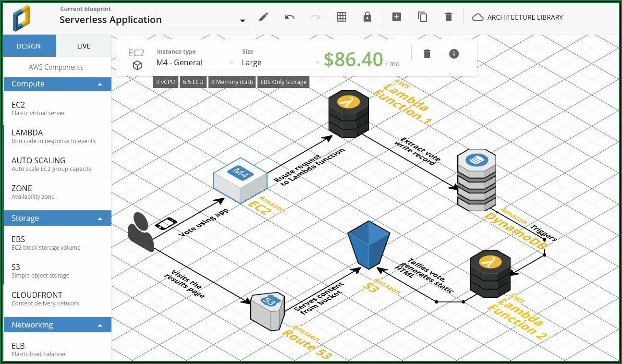
Task: Collapse the Storage section
Action: click(x=58, y=218)
